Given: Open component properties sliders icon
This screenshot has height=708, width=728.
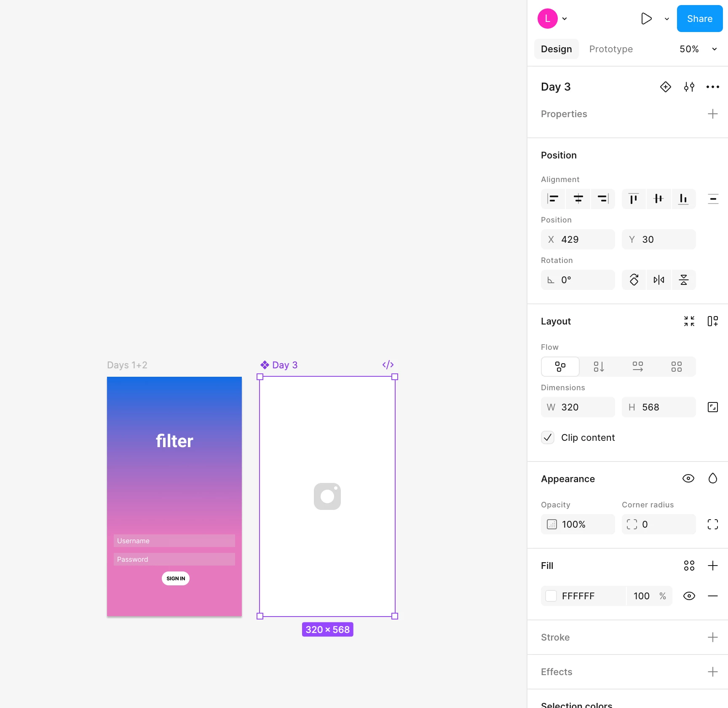Looking at the screenshot, I should (x=689, y=87).
